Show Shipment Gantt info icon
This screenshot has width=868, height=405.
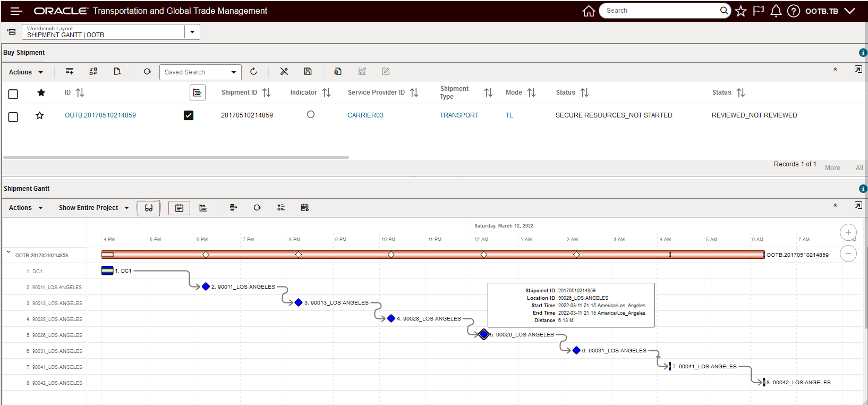point(863,189)
